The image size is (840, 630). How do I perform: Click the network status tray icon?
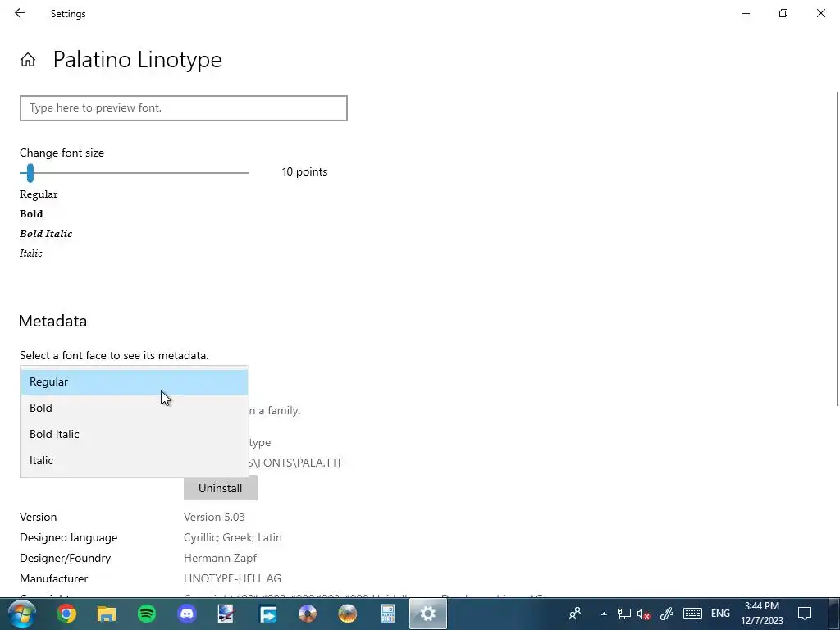click(x=623, y=614)
